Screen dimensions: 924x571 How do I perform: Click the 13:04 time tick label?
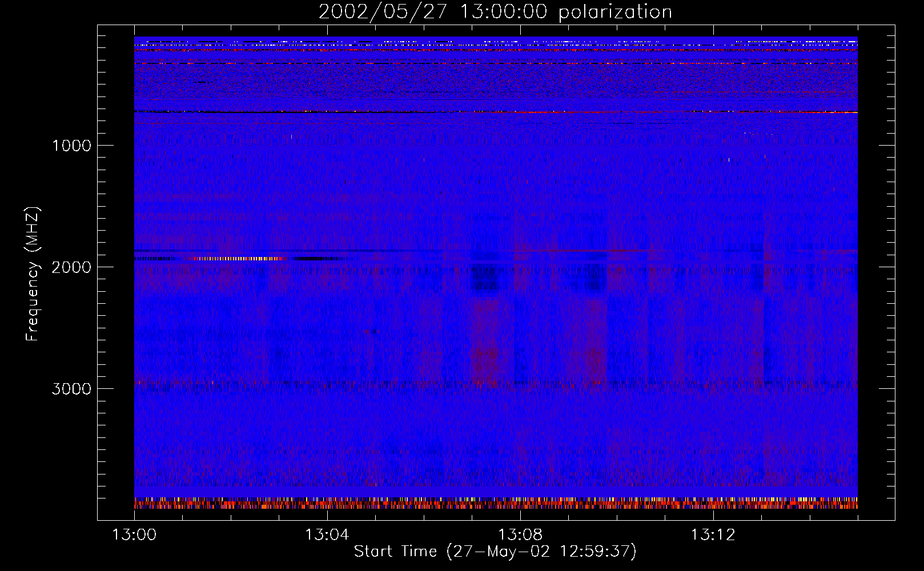[x=327, y=535]
